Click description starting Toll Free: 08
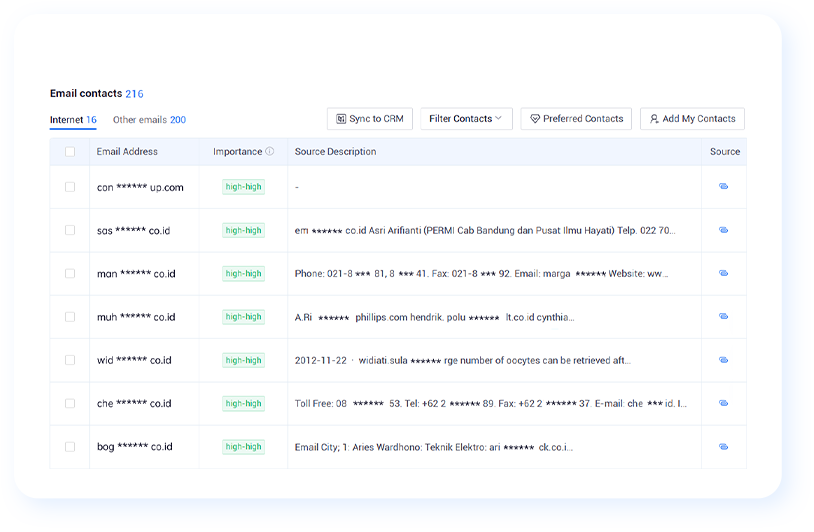Viewport: 814px width, 532px height. click(x=491, y=403)
